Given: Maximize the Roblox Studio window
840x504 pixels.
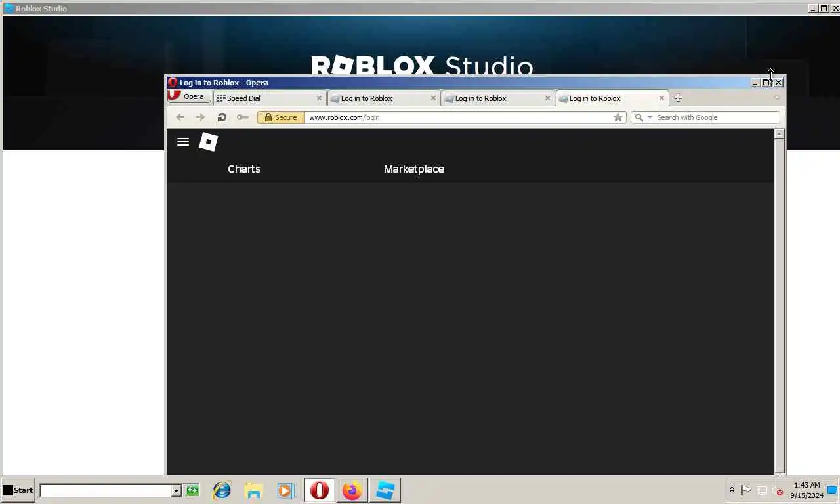Looking at the screenshot, I should tap(824, 9).
